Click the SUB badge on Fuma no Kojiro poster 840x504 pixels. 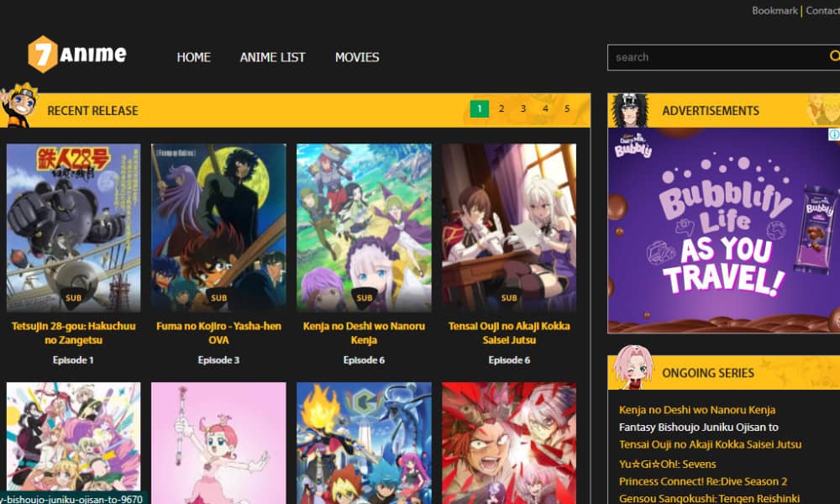coord(218,298)
